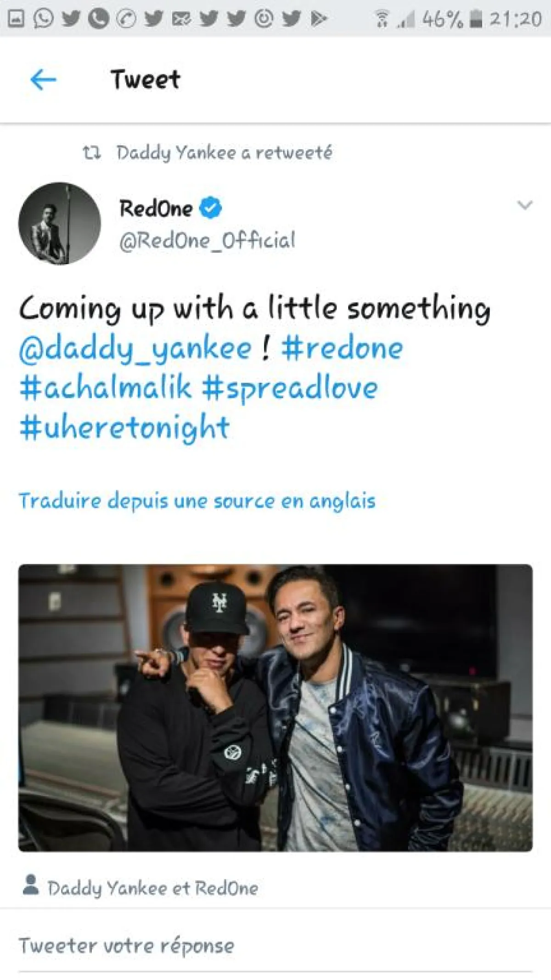551x980 pixels.
Task: Tap the WhatsApp notification icon
Action: 43,19
